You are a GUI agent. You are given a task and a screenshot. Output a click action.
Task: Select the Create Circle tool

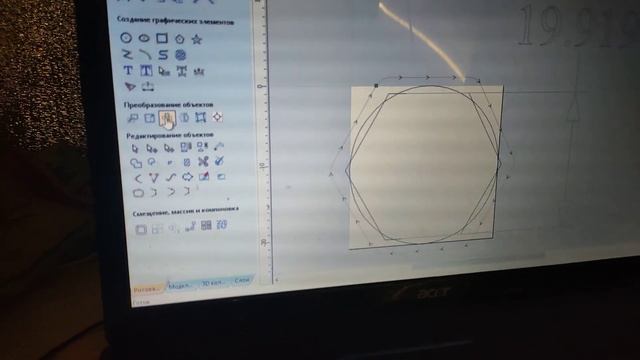126,38
